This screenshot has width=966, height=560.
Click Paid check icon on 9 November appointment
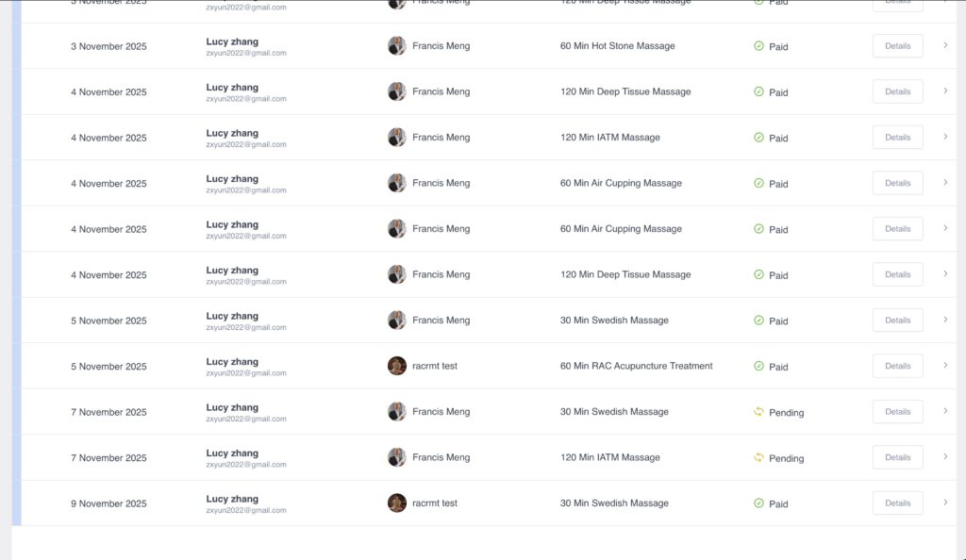(758, 503)
